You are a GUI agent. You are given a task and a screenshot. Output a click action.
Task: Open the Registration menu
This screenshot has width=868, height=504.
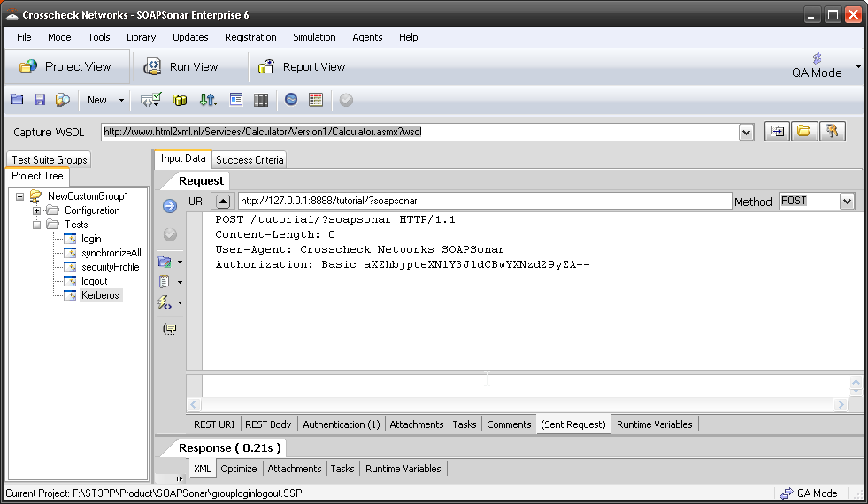pos(250,37)
